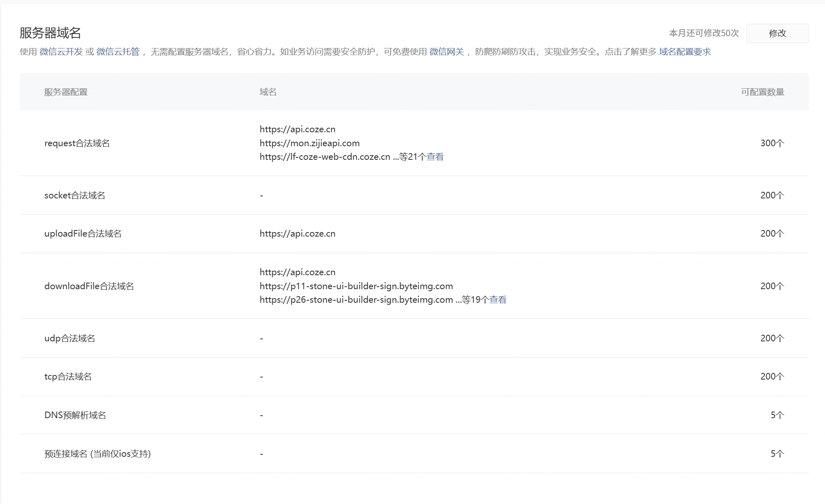Viewport: 825px width, 504px height.
Task: Click 查看 in the request合法域名 row
Action: click(435, 157)
